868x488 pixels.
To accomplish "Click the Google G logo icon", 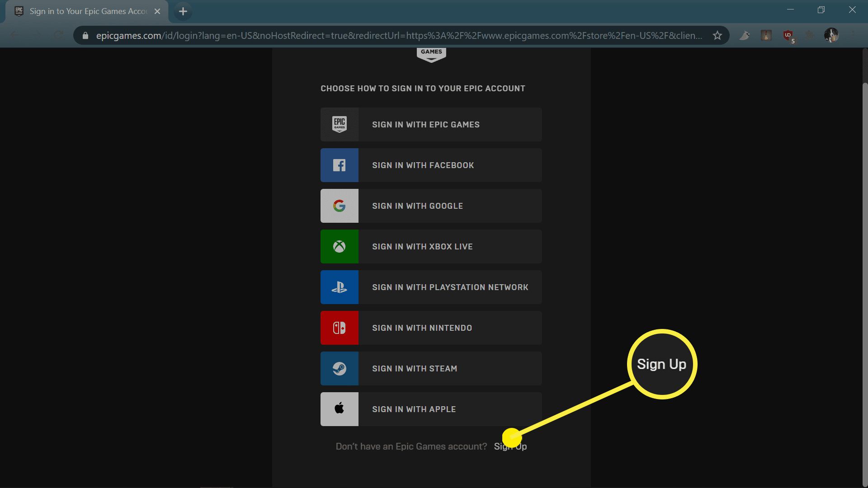I will 340,206.
